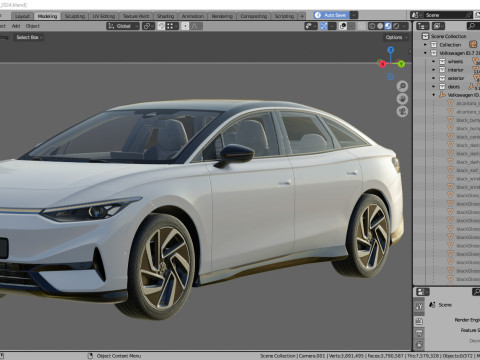Open the Output properties tab

click(419, 333)
